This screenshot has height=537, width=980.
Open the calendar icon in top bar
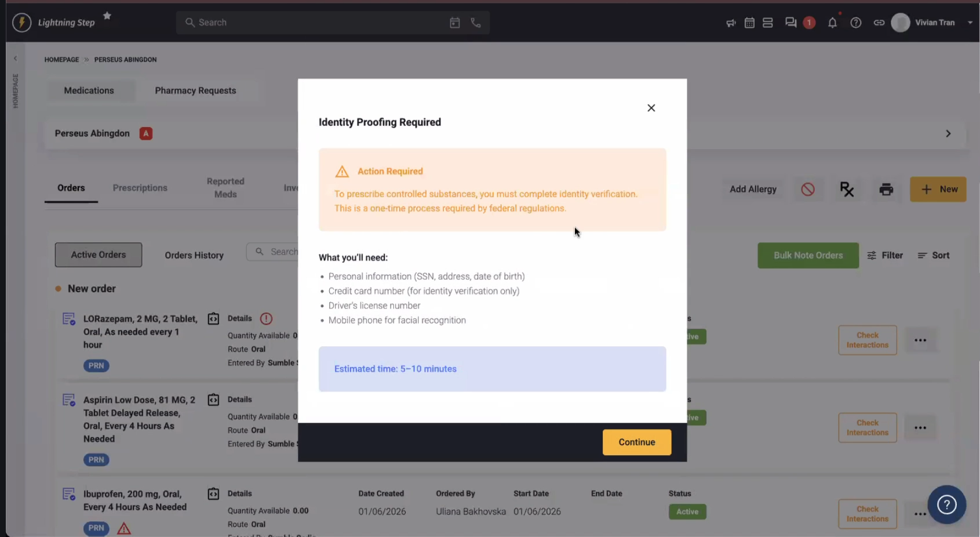click(749, 23)
